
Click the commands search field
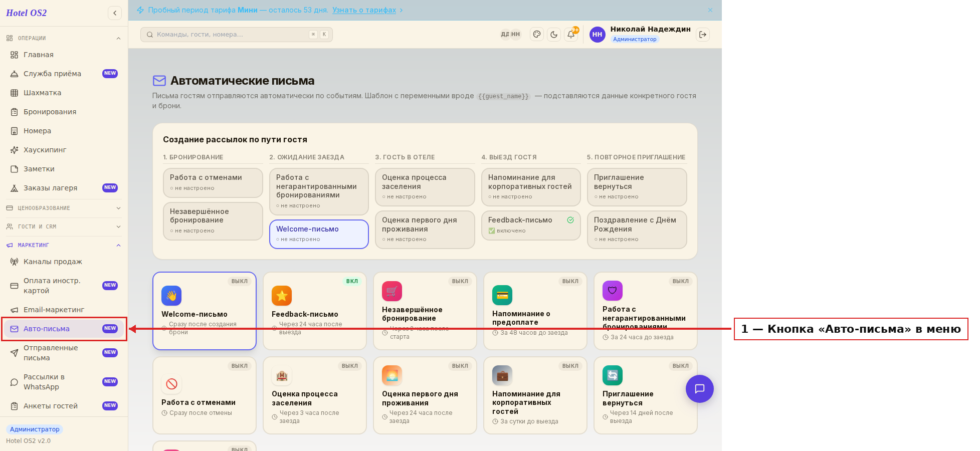point(237,35)
